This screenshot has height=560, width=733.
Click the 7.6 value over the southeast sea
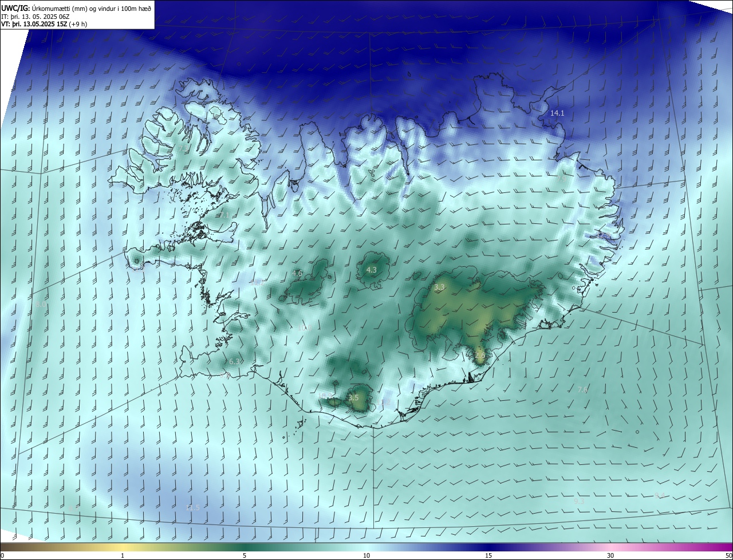tap(582, 390)
